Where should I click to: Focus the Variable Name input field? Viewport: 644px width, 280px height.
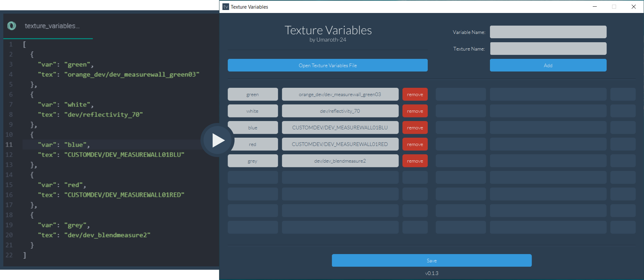(x=548, y=32)
